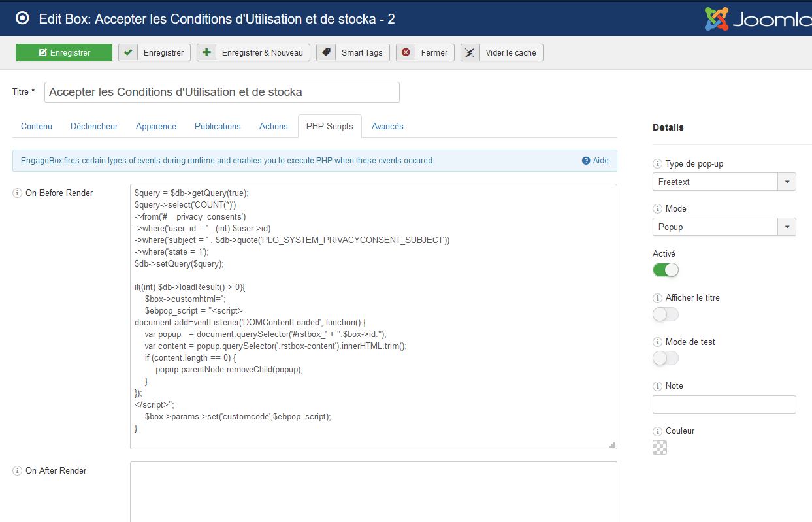Click the tag icon on Smart Tags
This screenshot has width=812, height=522.
click(x=326, y=53)
